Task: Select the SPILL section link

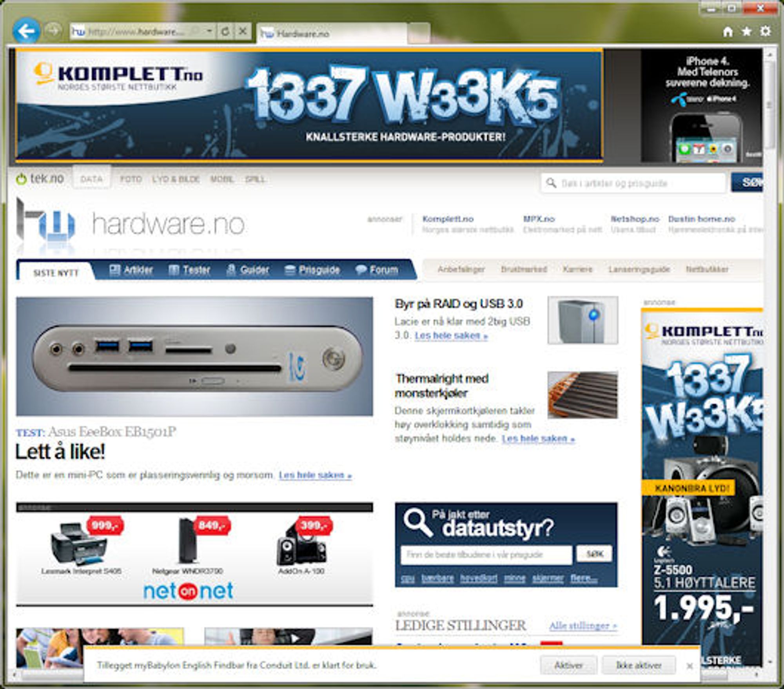Action: 255,180
